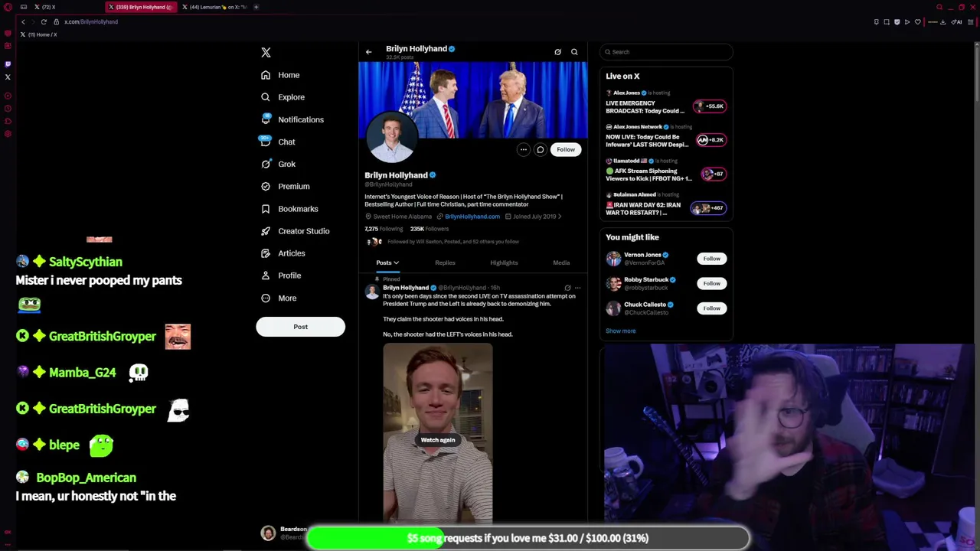Open Alex Jones Network live stream
Screen dimensions: 980x551
coord(665,136)
